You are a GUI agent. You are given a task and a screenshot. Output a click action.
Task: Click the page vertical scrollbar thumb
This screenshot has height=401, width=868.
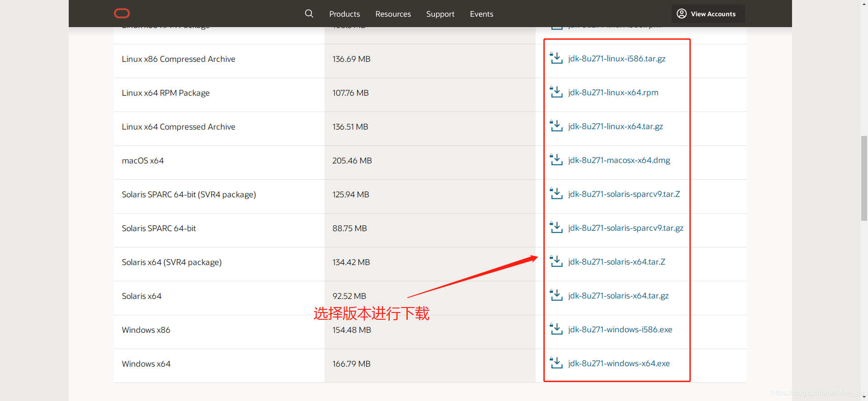point(864,178)
